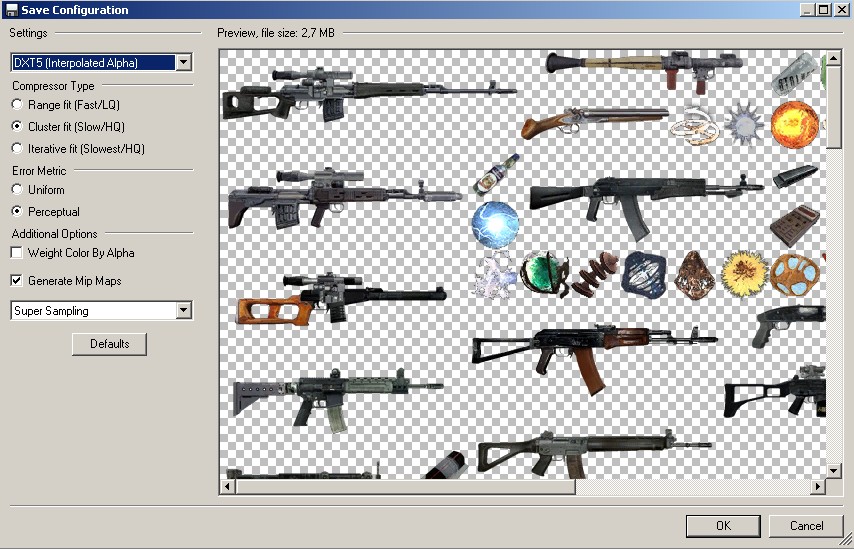This screenshot has width=854, height=549.
Task: Close the Save Configuration dialog
Action: 840,10
